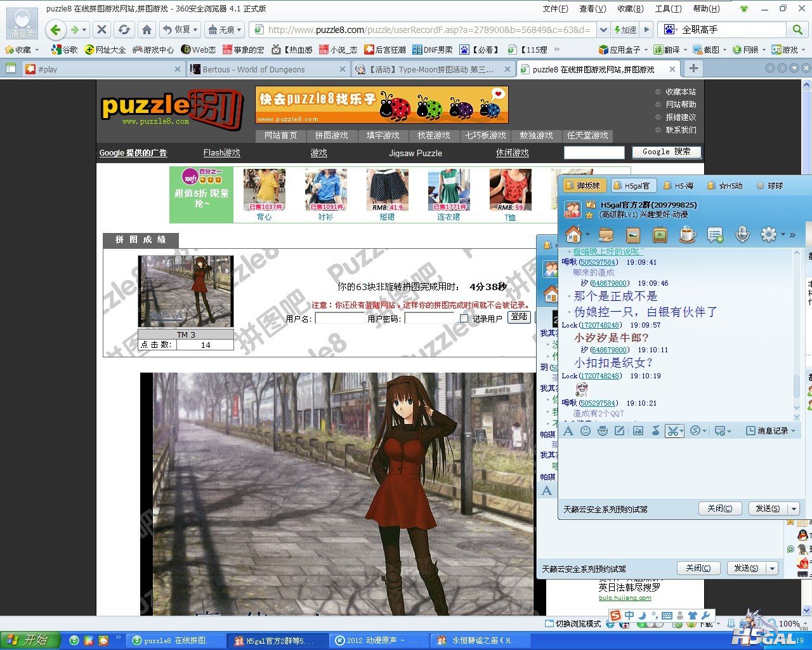Click the 用户名 username input field
The width and height of the screenshot is (812, 650).
tap(339, 319)
